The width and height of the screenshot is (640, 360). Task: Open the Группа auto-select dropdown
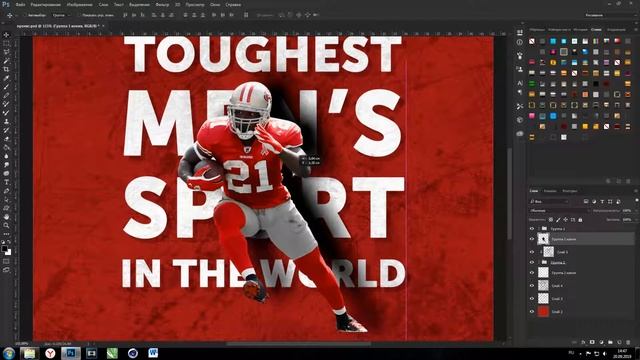pyautogui.click(x=62, y=15)
